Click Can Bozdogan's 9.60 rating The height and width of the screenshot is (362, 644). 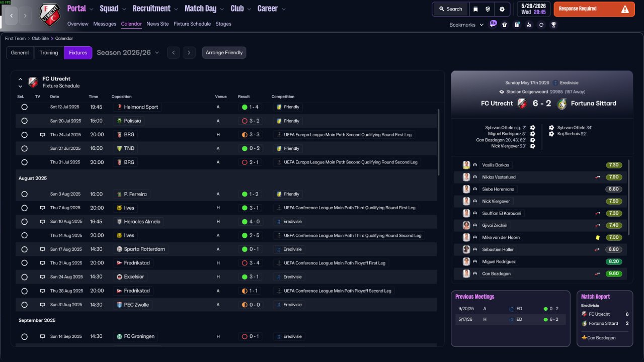614,274
